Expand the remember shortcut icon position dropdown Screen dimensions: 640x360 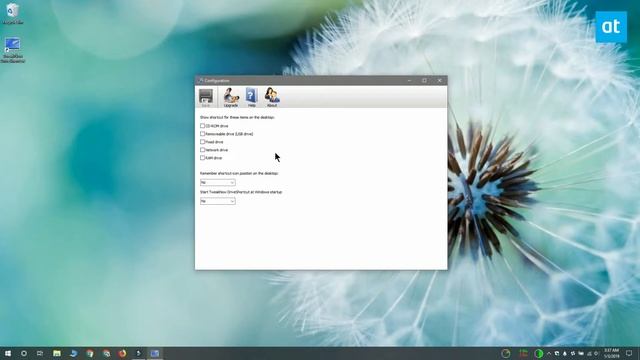click(218, 182)
